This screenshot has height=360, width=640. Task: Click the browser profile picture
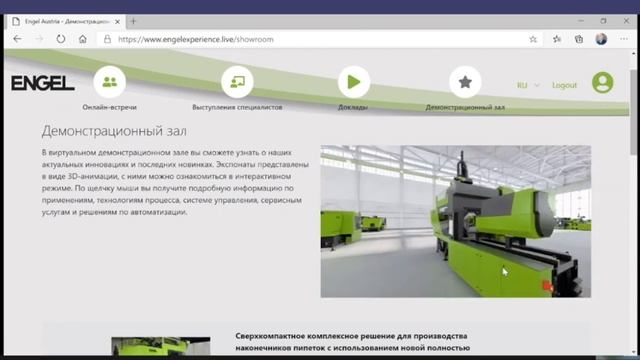[601, 39]
